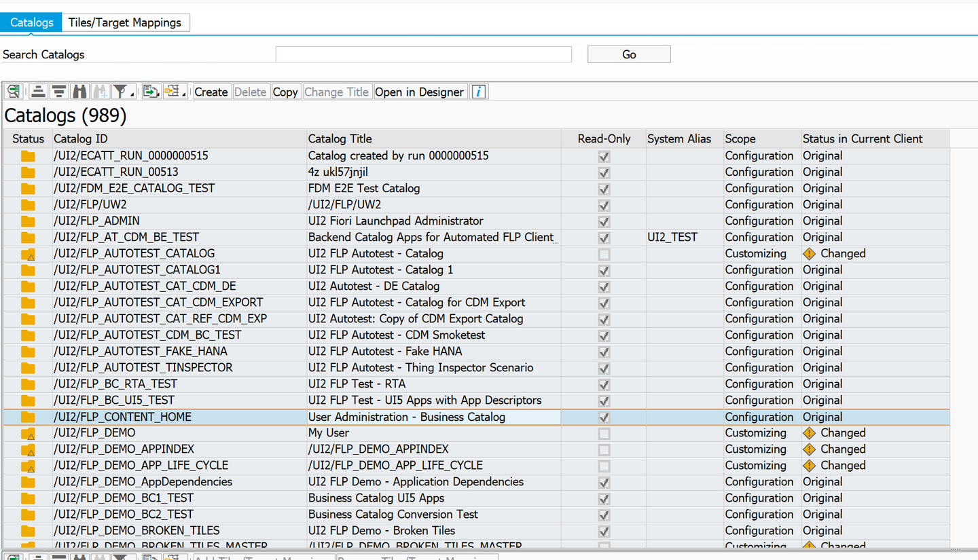Click the folder icon for /UI2/FLP_ADMIN
The width and height of the screenshot is (978, 560).
pos(28,221)
